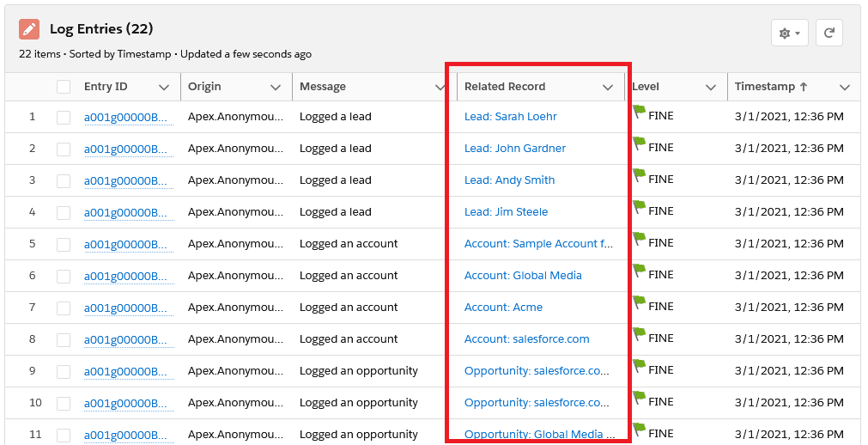This screenshot has height=445, width=868.
Task: Open Message column dropdown
Action: pyautogui.click(x=440, y=87)
